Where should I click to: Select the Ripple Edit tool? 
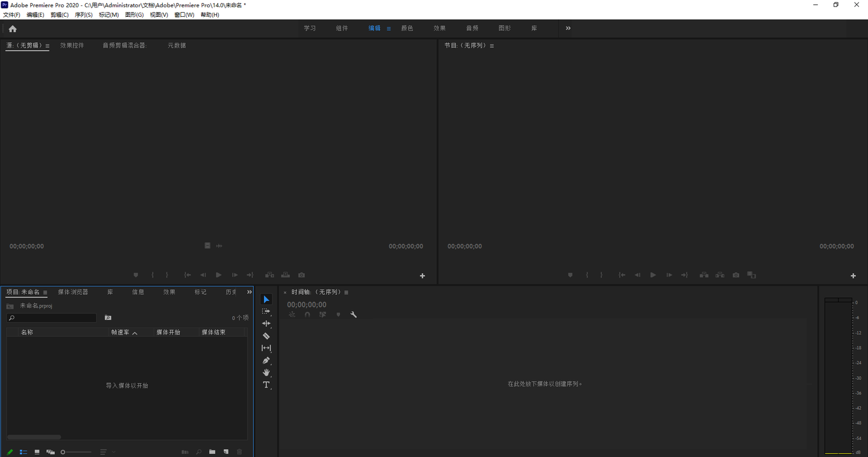[x=266, y=324]
